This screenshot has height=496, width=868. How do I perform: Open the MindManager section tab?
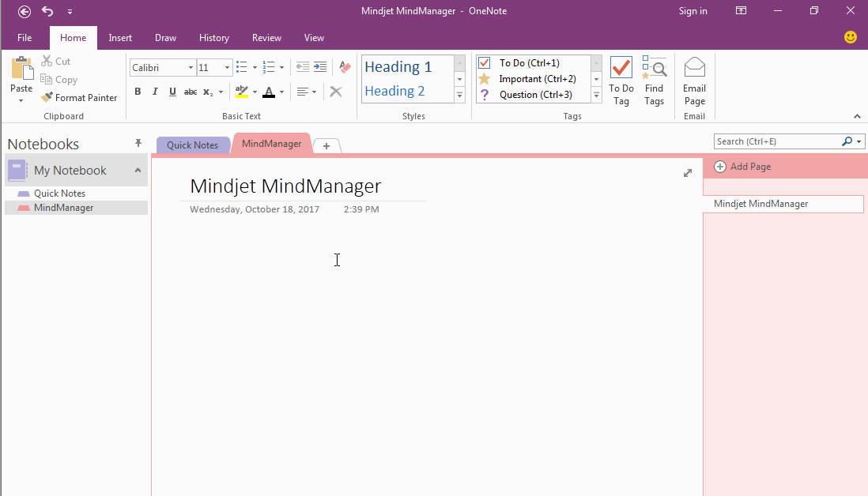271,144
